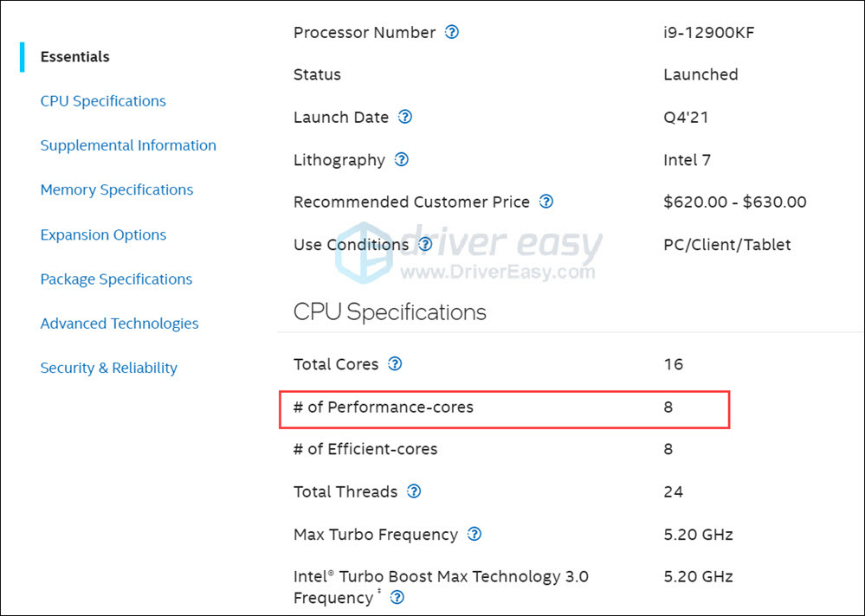The width and height of the screenshot is (865, 616).
Task: Select the Advanced Technologies sidebar link
Action: [119, 324]
